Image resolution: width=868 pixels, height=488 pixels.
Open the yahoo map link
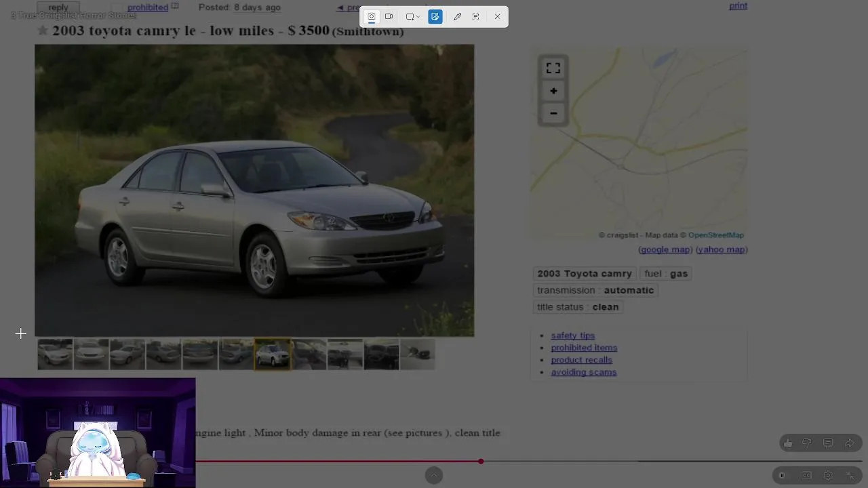(x=722, y=249)
